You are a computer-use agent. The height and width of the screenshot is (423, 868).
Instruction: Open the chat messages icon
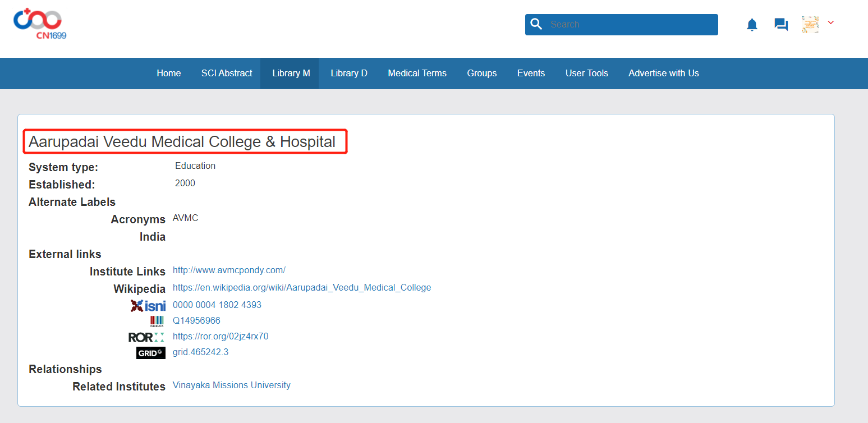(781, 25)
